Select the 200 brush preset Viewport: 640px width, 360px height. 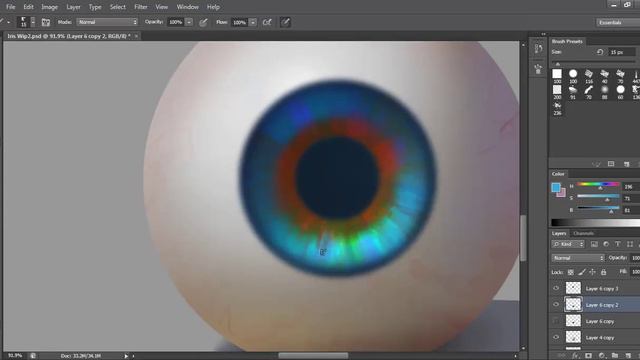point(557,91)
